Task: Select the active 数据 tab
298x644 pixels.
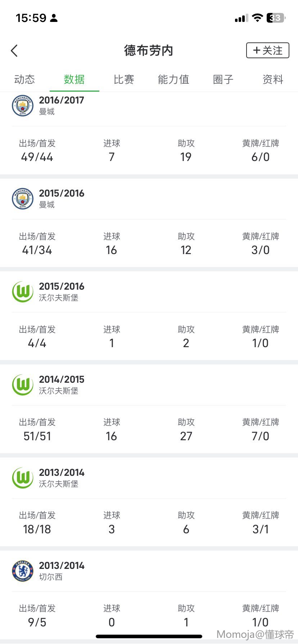Action: [74, 79]
